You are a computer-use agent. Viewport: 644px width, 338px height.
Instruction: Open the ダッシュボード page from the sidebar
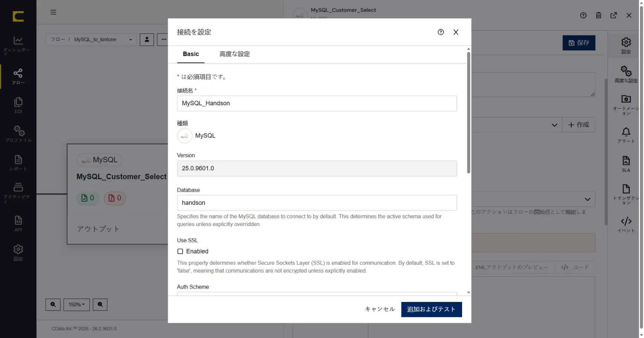pyautogui.click(x=18, y=45)
